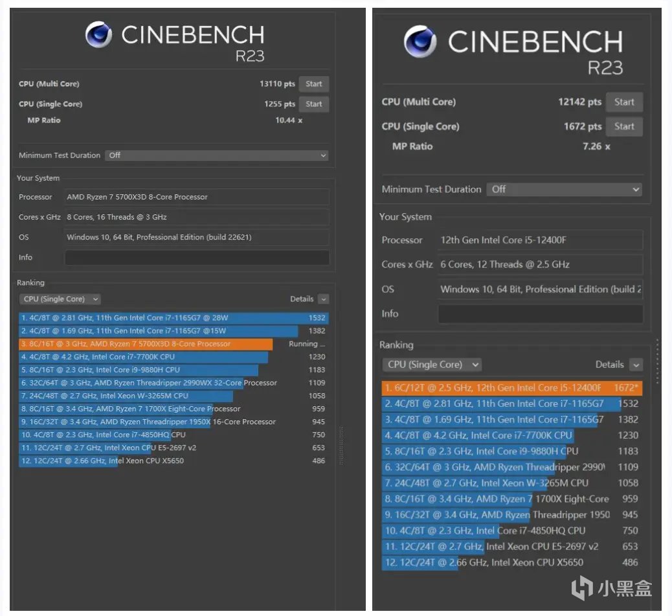Click the OS field in left window
Image resolution: width=672 pixels, height=616 pixels.
pyautogui.click(x=197, y=237)
